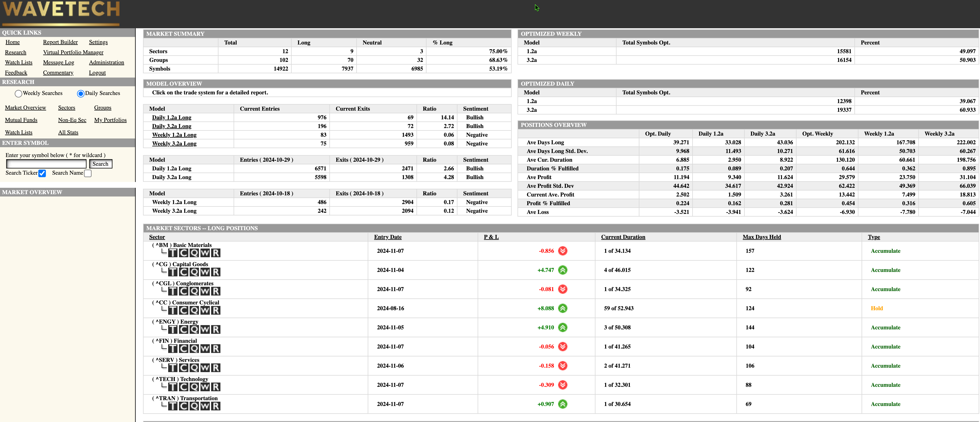The height and width of the screenshot is (422, 980).
Task: Sort the table by P & L column
Action: click(491, 237)
